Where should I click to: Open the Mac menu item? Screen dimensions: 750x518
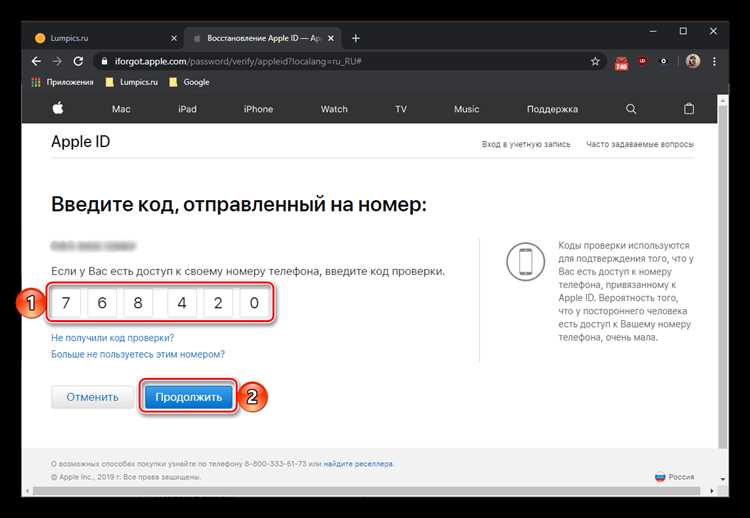pos(121,109)
